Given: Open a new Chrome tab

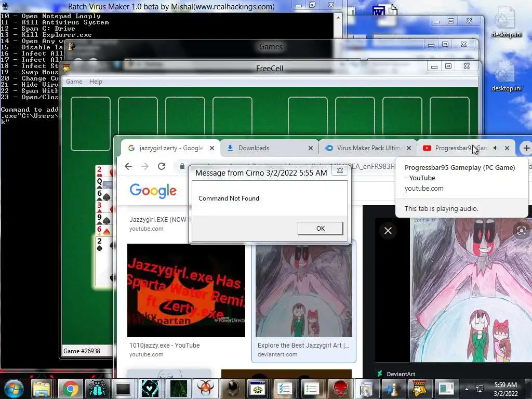Looking at the screenshot, I should click(x=526, y=148).
